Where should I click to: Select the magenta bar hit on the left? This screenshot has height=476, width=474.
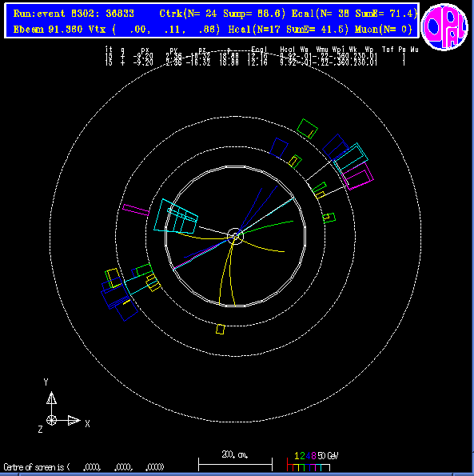[136, 210]
